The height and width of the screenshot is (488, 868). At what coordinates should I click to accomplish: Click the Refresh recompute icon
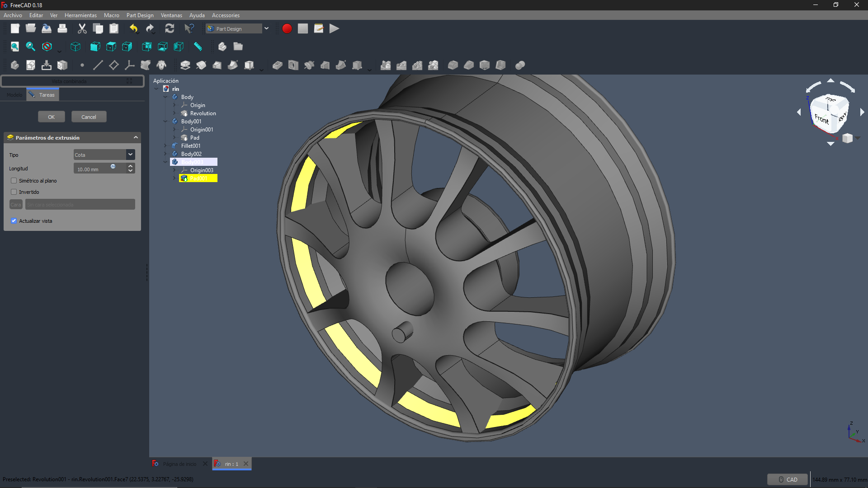170,28
